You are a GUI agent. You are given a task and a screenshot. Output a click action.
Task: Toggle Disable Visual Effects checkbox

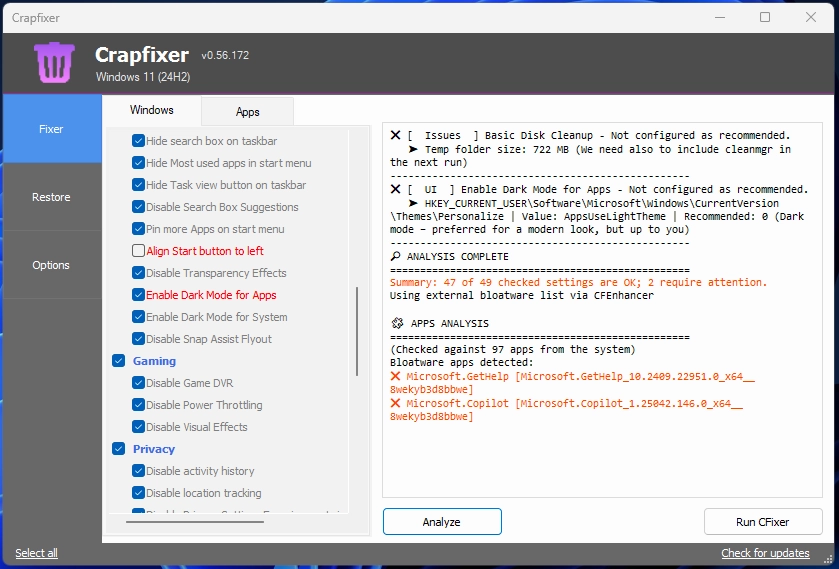click(x=138, y=427)
